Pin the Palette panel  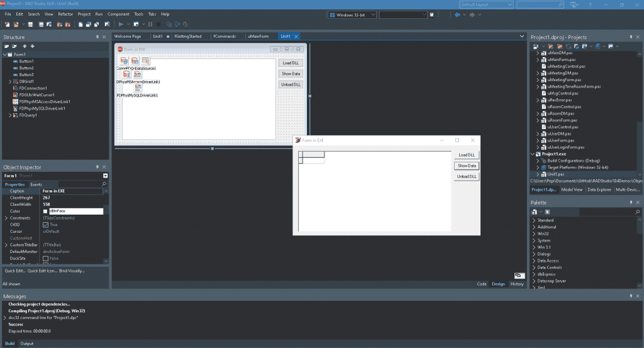point(631,203)
